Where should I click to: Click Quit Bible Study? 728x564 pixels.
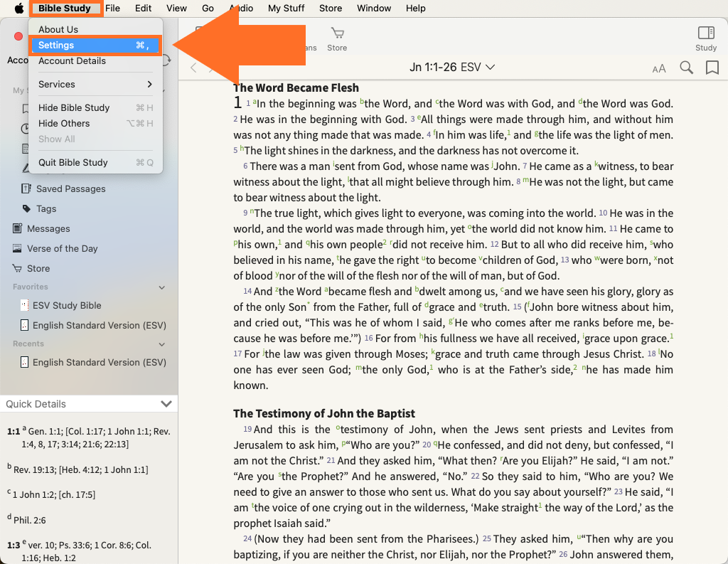tap(73, 162)
